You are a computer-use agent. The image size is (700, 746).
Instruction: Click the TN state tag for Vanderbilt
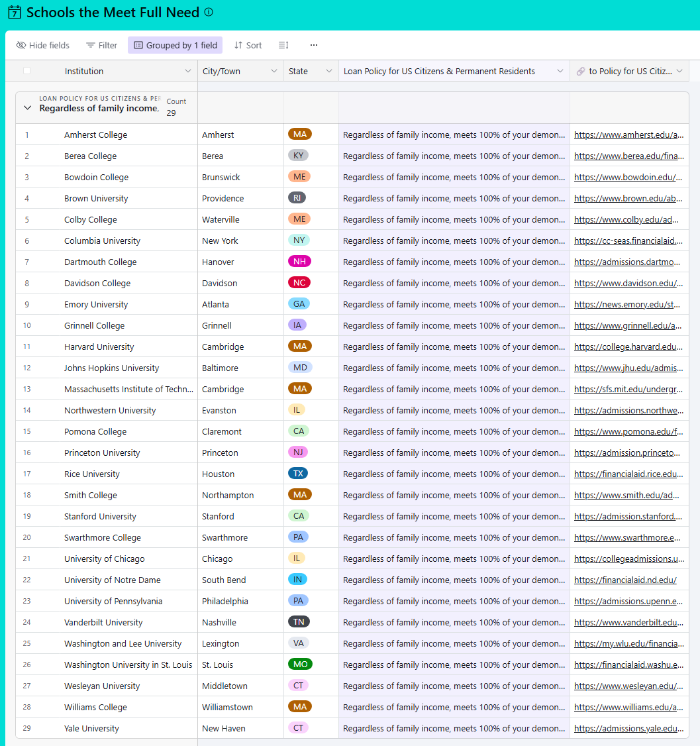tap(299, 622)
